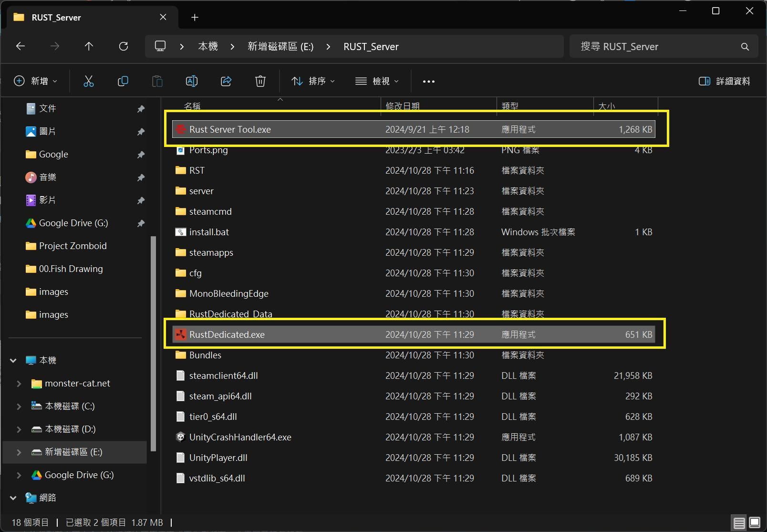The height and width of the screenshot is (532, 767).
Task: Select the vstdlib_s64.dll file
Action: [414, 478]
